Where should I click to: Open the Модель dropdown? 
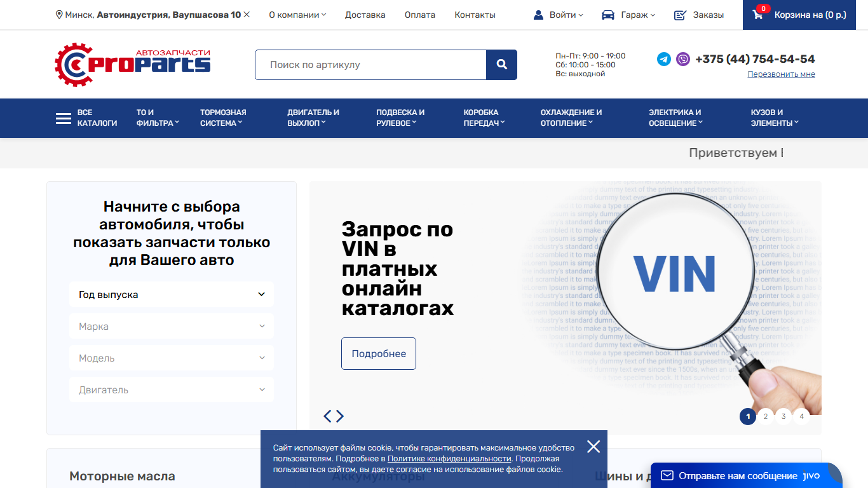click(x=172, y=358)
